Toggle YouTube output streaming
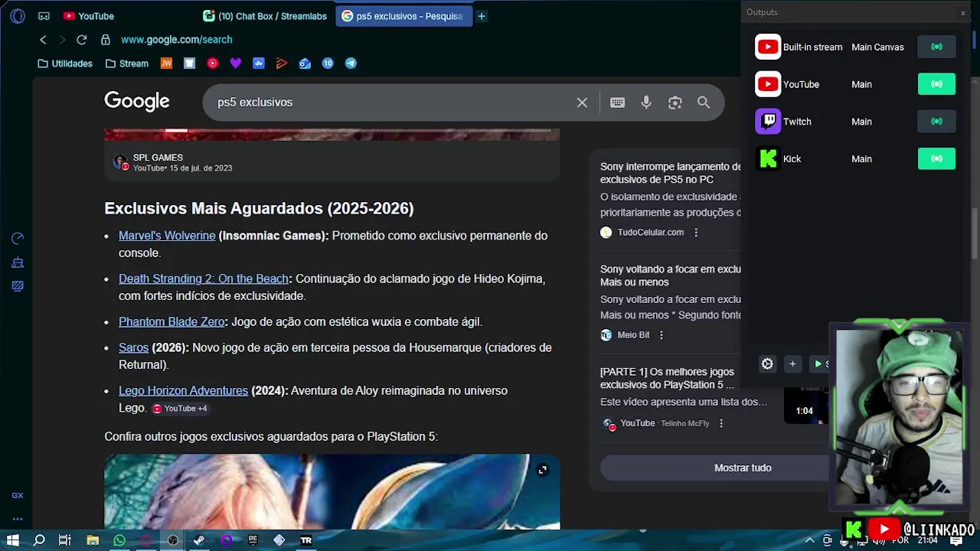The height and width of the screenshot is (551, 980). 936,84
